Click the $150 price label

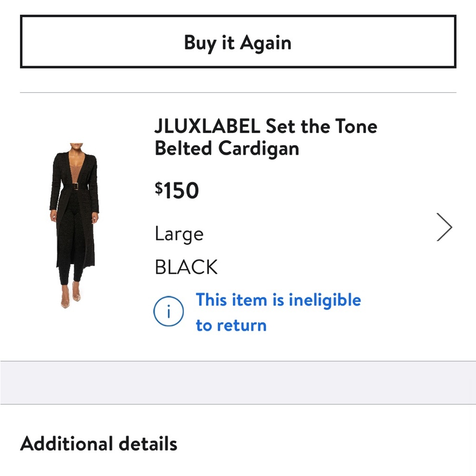click(176, 189)
